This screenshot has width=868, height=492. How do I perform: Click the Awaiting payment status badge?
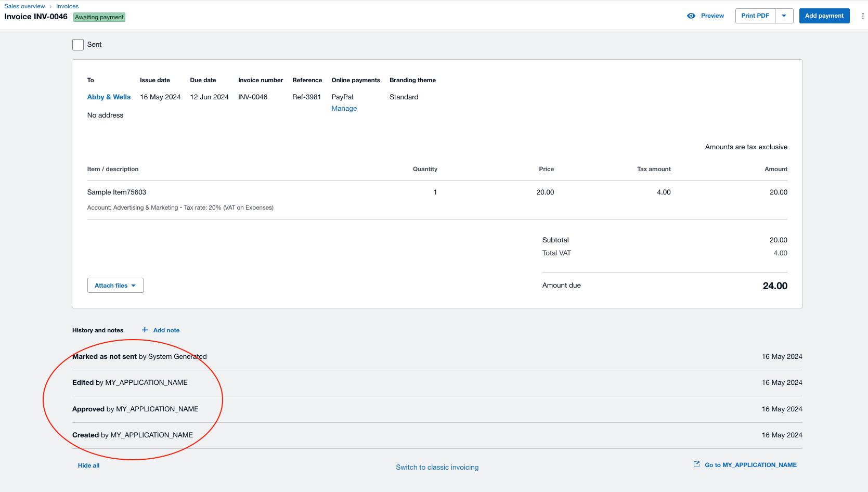coord(99,17)
